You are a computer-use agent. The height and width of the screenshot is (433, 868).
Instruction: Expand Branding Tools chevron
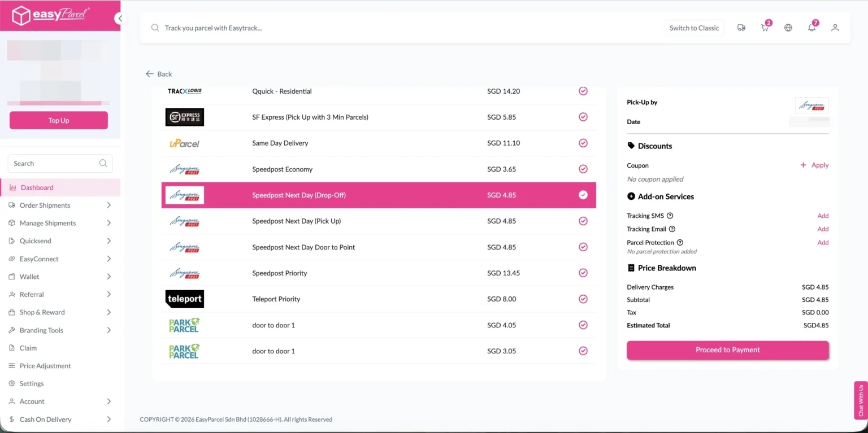[x=109, y=330]
